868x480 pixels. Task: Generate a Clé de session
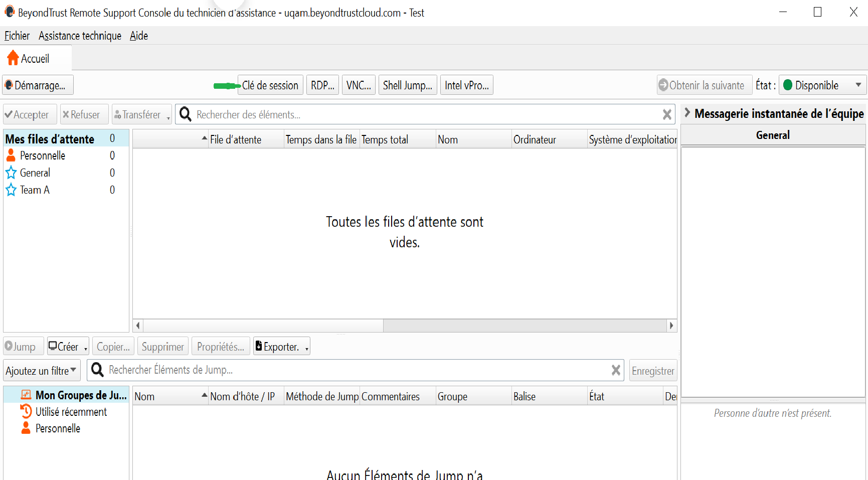pyautogui.click(x=270, y=85)
